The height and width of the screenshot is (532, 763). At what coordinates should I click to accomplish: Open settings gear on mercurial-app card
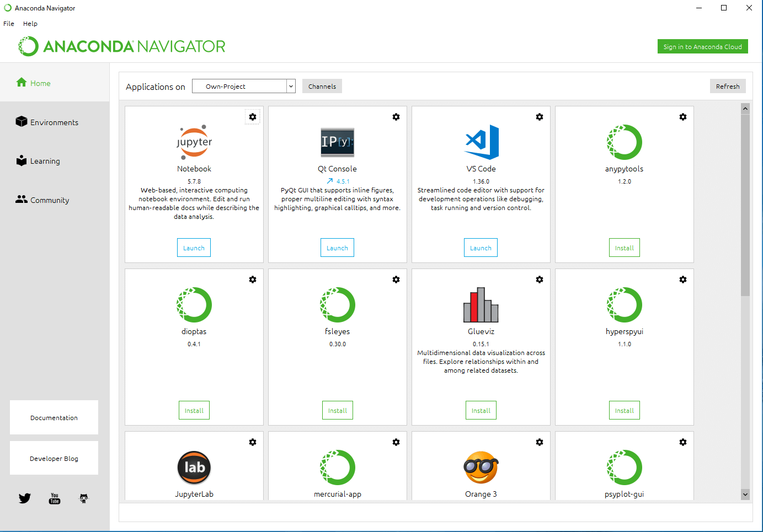pos(396,442)
